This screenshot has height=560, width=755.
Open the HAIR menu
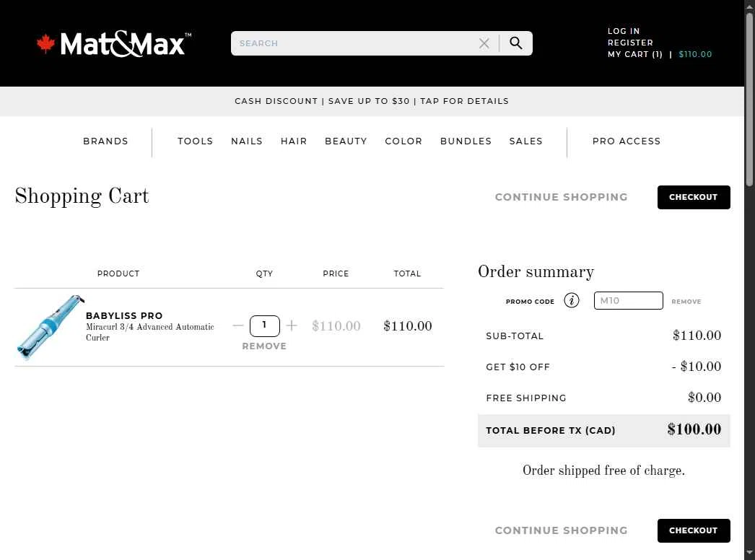[294, 141]
